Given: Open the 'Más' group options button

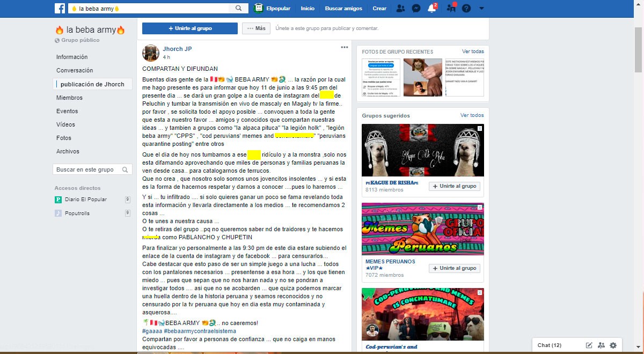Looking at the screenshot, I should (x=256, y=28).
